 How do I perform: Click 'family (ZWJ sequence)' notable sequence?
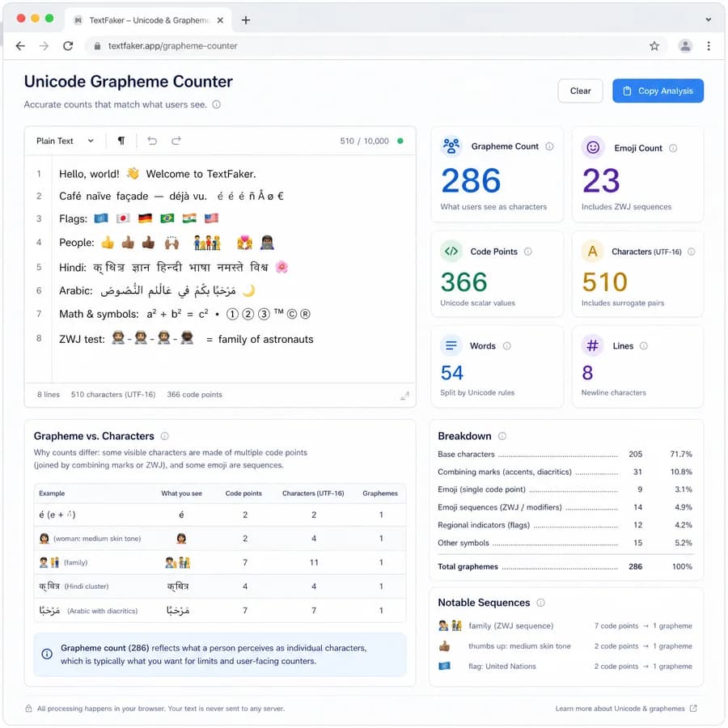(x=565, y=626)
